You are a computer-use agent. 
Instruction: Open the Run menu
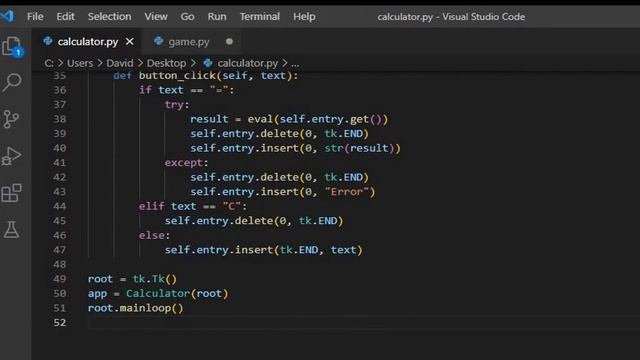217,17
